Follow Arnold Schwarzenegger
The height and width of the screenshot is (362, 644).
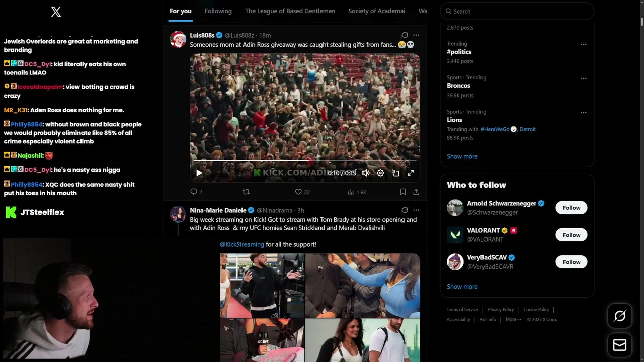pos(571,208)
